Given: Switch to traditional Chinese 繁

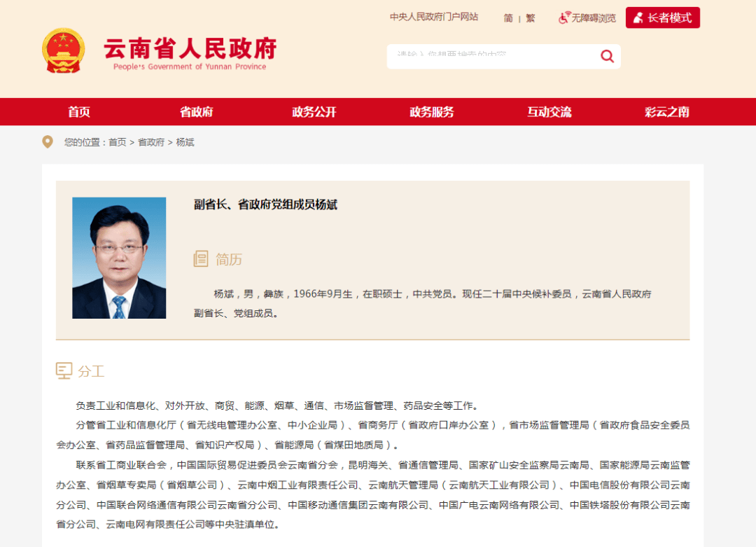Looking at the screenshot, I should 531,18.
